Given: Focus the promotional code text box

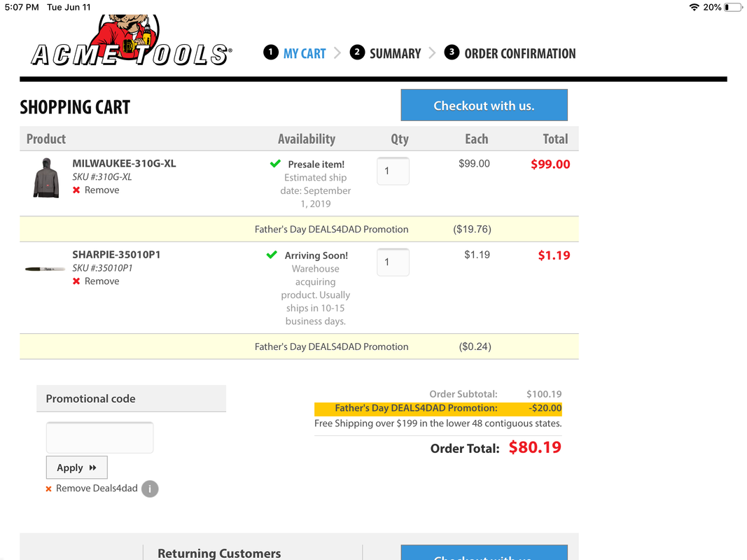Looking at the screenshot, I should (x=99, y=437).
